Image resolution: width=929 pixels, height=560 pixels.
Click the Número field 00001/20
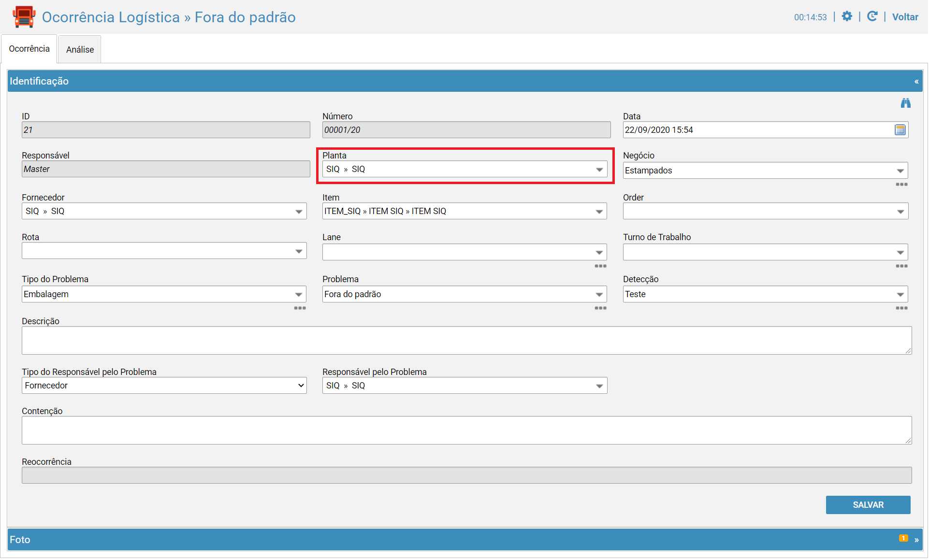[x=466, y=130]
